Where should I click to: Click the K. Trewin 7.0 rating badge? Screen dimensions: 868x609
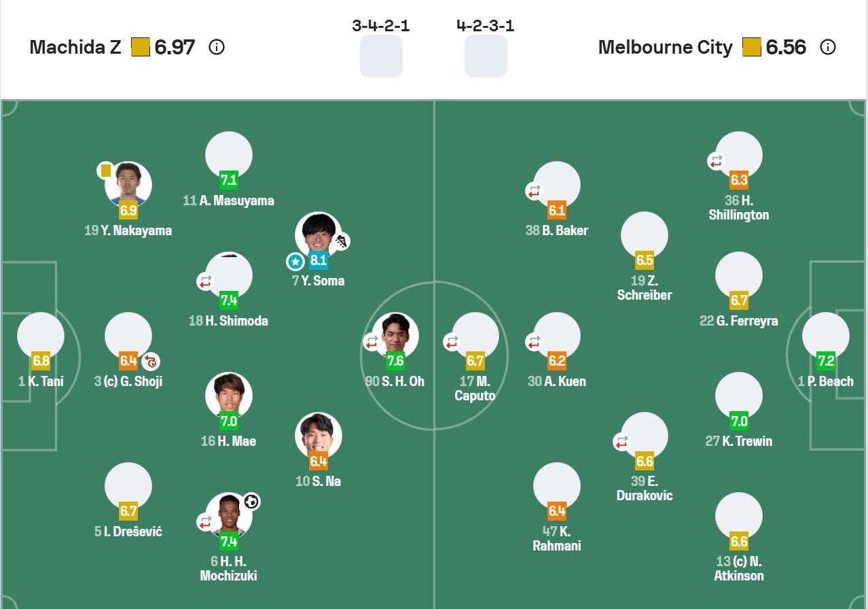pyautogui.click(x=739, y=421)
